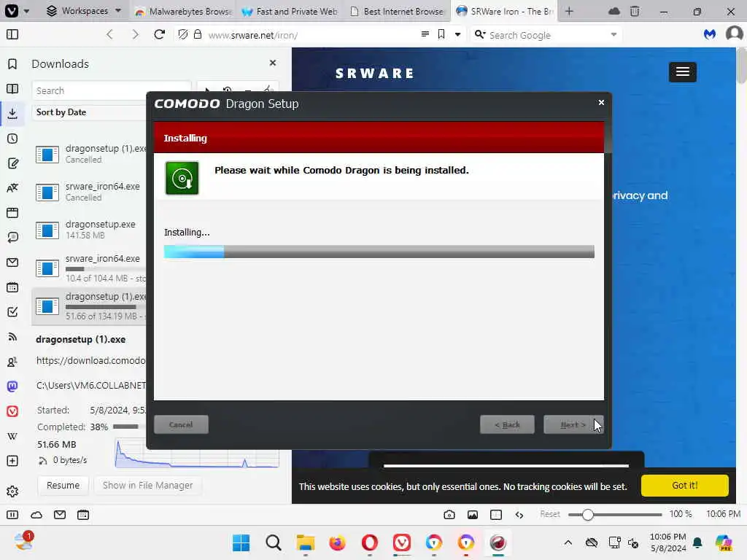Open the Notes panel icon
Screen dimensions: 747x560
click(12, 163)
